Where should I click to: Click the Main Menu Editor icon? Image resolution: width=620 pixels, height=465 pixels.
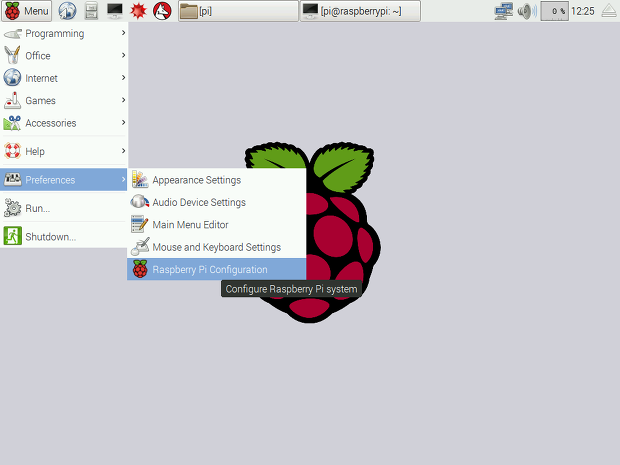tap(140, 224)
